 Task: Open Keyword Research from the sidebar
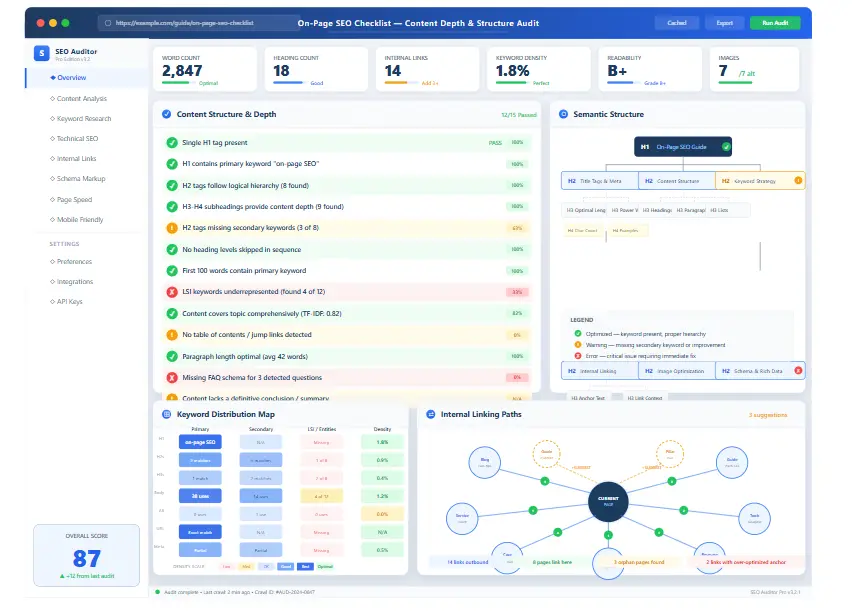[x=82, y=119]
